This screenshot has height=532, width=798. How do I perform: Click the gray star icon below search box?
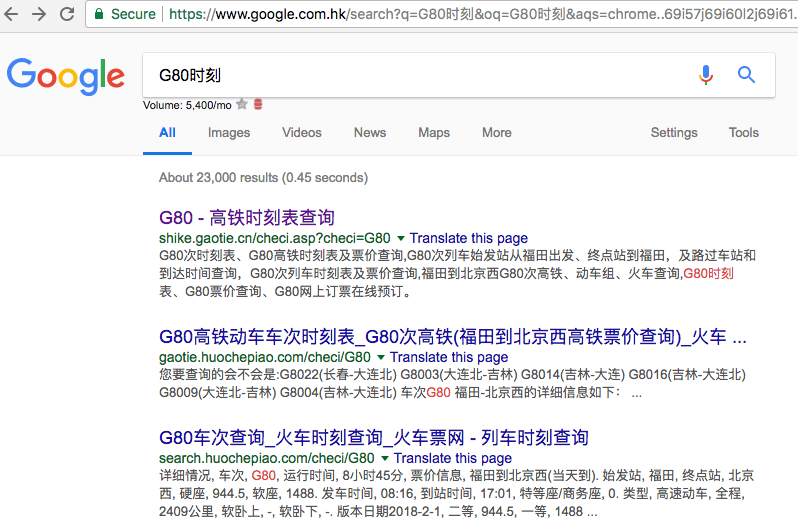pos(242,104)
